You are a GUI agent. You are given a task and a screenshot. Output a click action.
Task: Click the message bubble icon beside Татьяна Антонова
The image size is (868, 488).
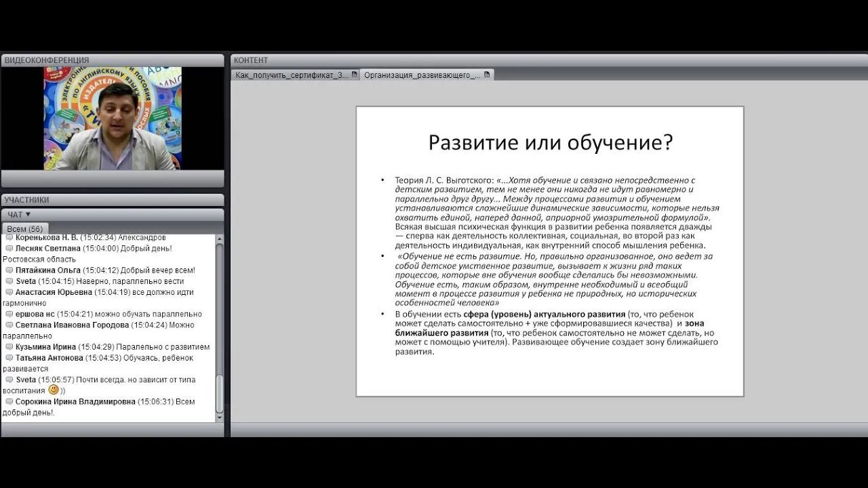tap(9, 358)
